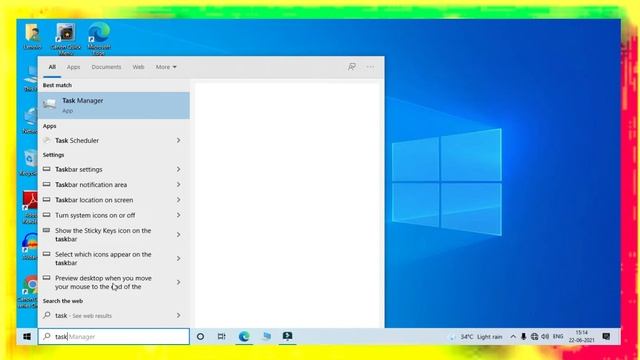Screen dimensions: 640x360
Task: Open the Task Manager best match result
Action: (113, 105)
